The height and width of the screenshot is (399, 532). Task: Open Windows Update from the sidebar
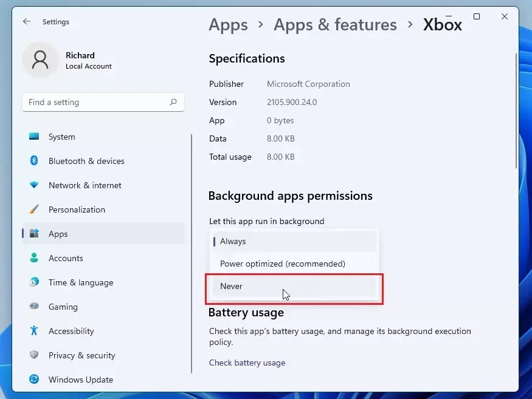click(x=34, y=380)
